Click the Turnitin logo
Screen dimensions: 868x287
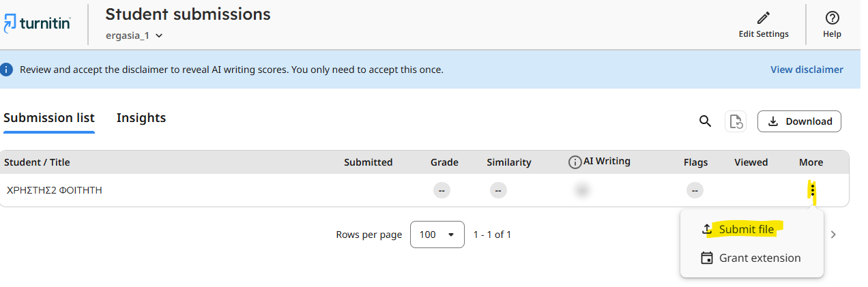(x=37, y=24)
